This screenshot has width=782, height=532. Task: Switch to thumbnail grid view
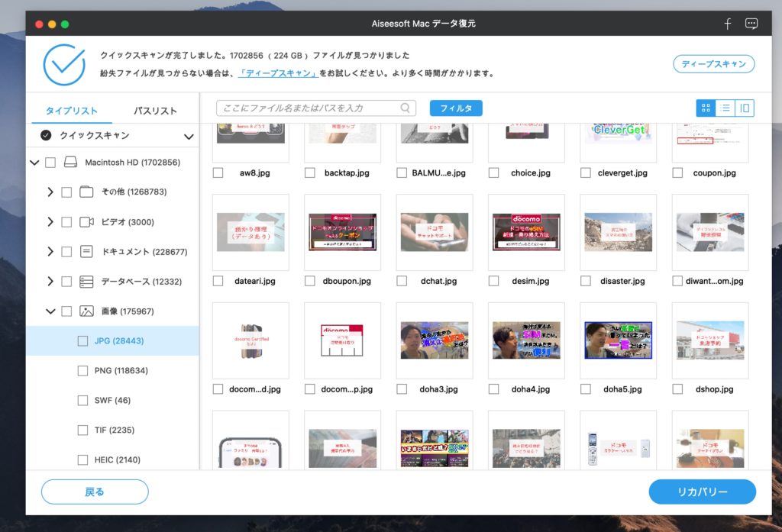click(x=706, y=108)
